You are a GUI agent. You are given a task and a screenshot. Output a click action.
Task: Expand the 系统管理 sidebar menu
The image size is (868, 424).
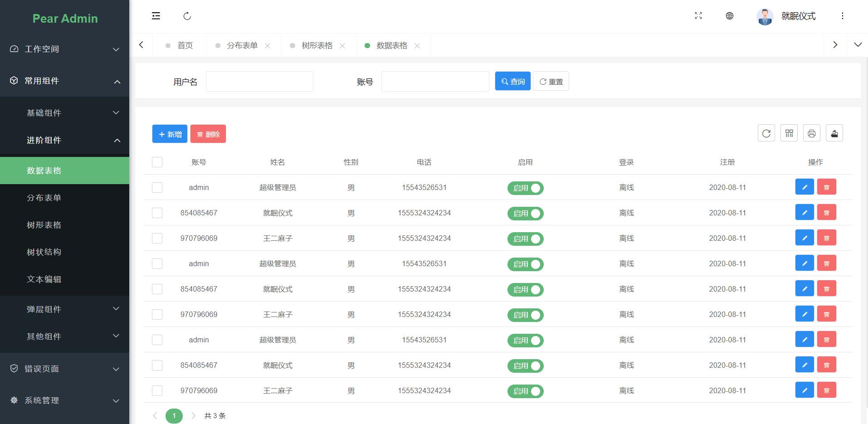pyautogui.click(x=64, y=400)
